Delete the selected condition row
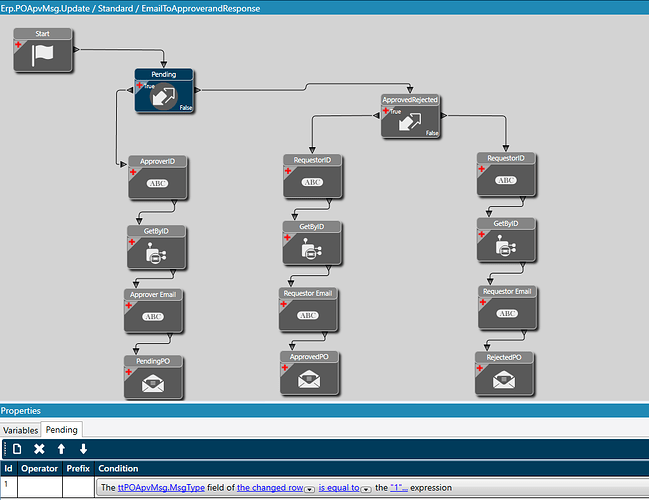 point(39,450)
